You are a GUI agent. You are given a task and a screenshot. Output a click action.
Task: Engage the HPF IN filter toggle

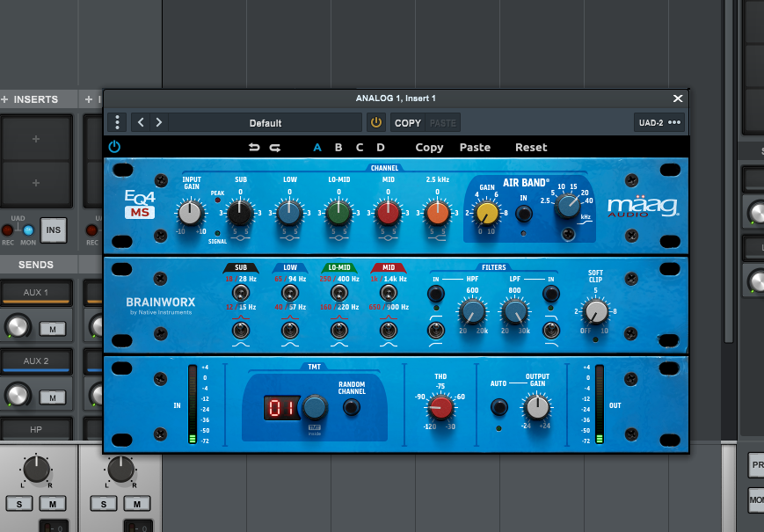436,293
